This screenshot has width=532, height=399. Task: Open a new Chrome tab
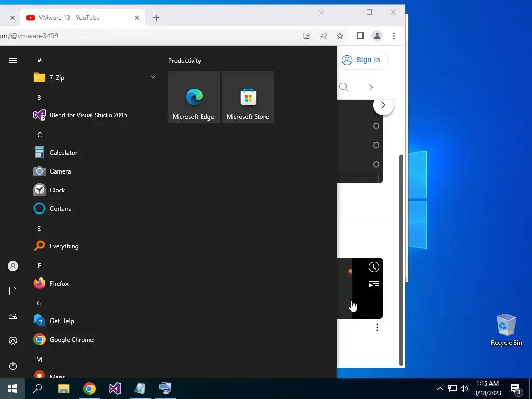[156, 18]
